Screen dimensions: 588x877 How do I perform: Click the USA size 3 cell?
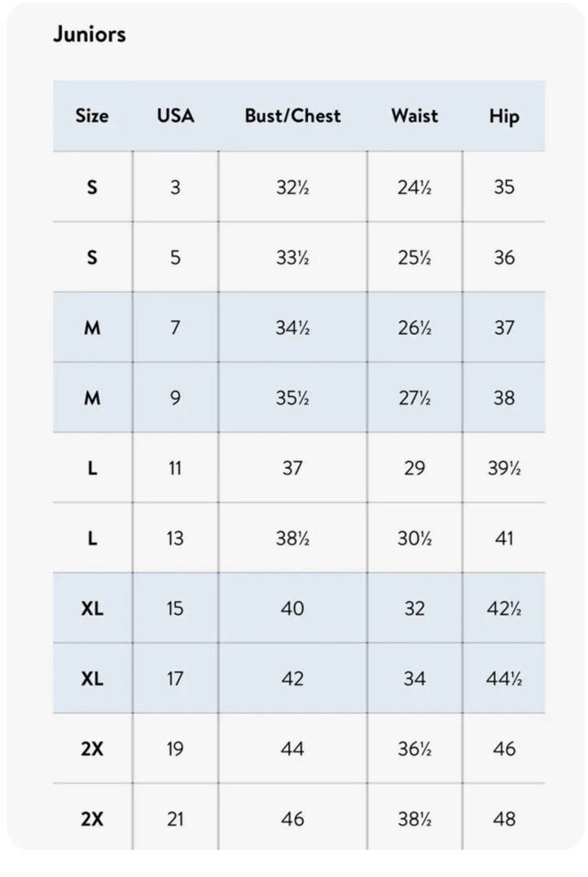[x=175, y=187]
